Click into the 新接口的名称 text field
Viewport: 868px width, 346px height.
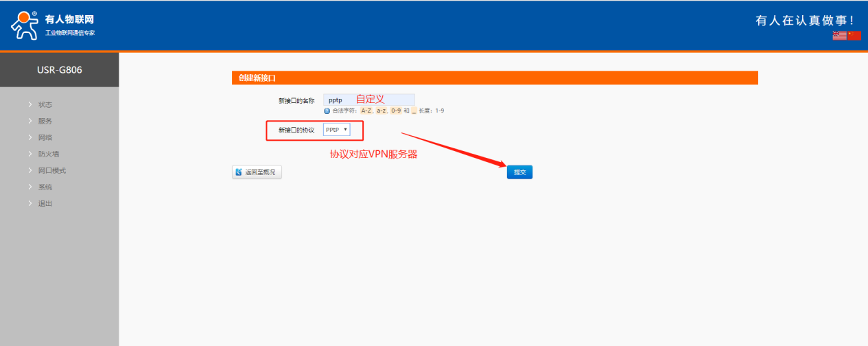click(369, 100)
